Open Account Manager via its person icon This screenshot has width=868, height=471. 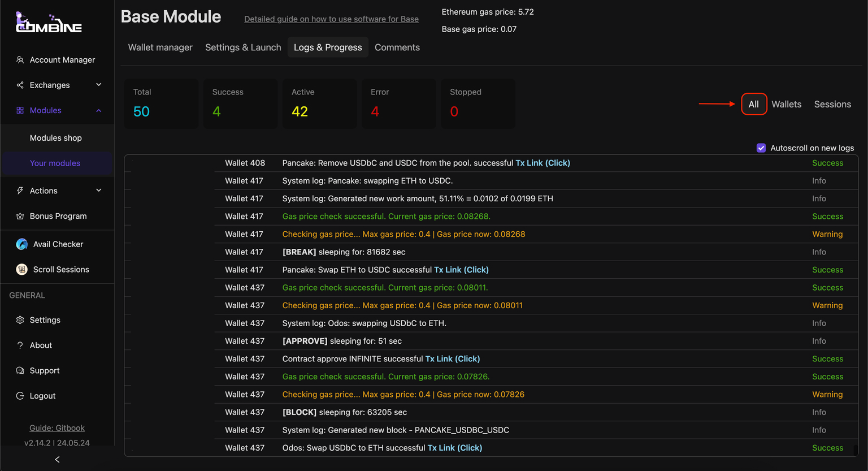point(20,60)
